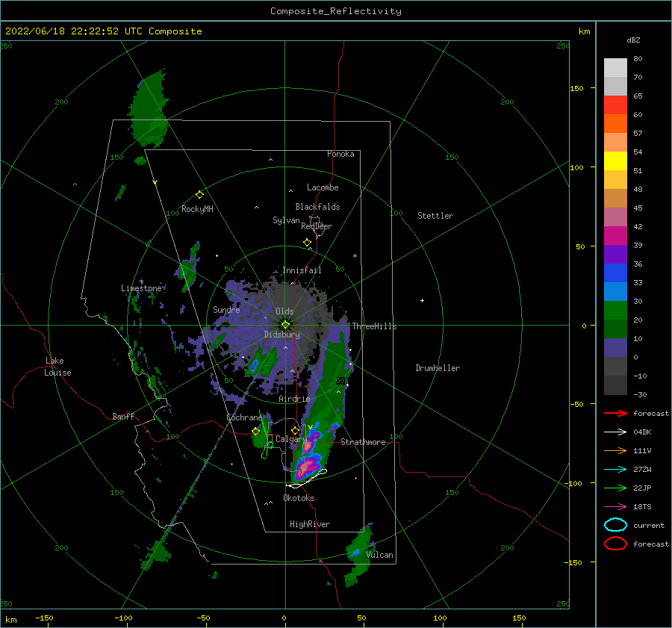
Task: Select the Limestone map label
Action: (x=141, y=288)
